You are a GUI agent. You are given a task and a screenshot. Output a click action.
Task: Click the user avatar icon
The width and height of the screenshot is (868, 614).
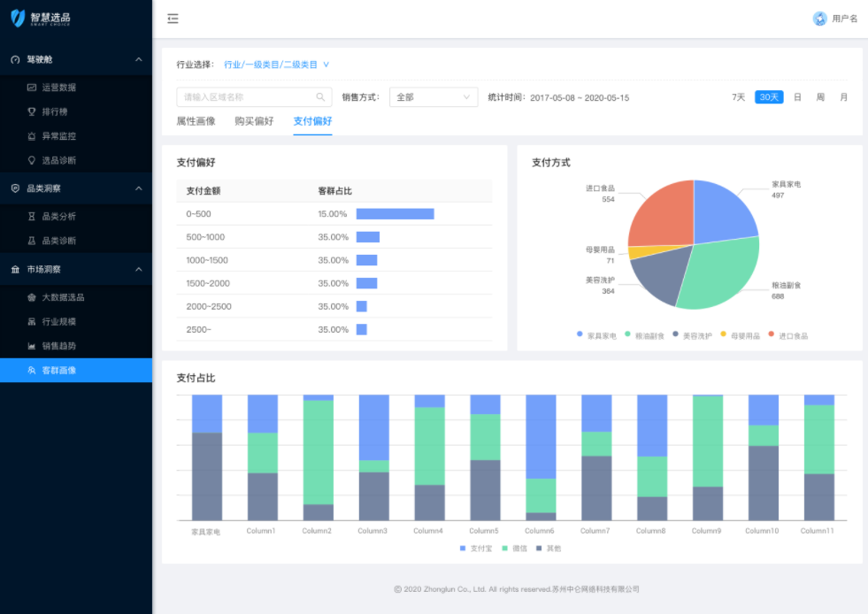coord(819,19)
